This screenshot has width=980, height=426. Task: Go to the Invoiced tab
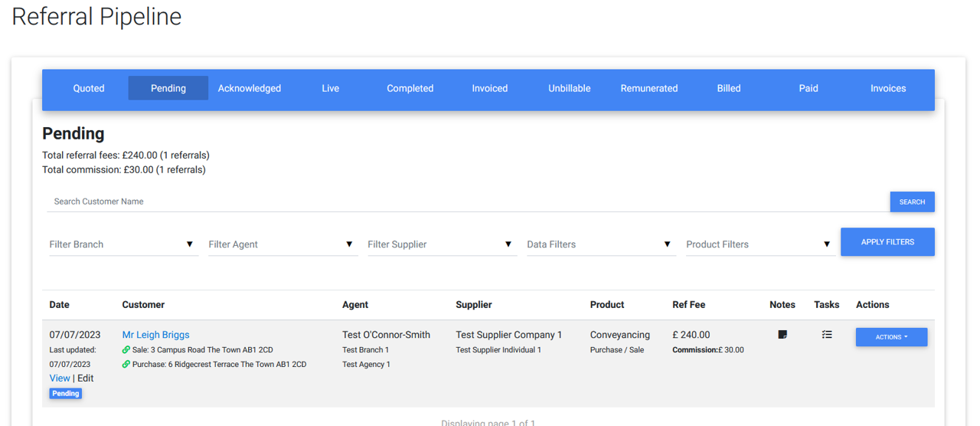(x=490, y=88)
